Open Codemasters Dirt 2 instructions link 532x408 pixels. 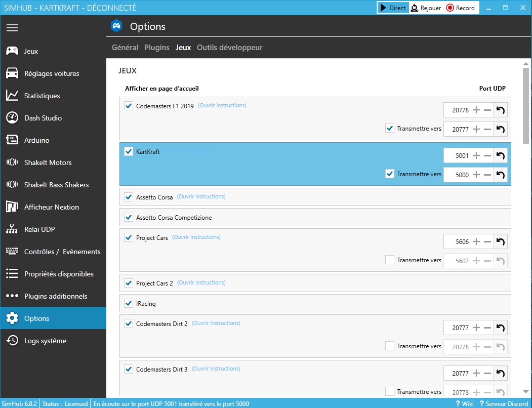point(216,323)
